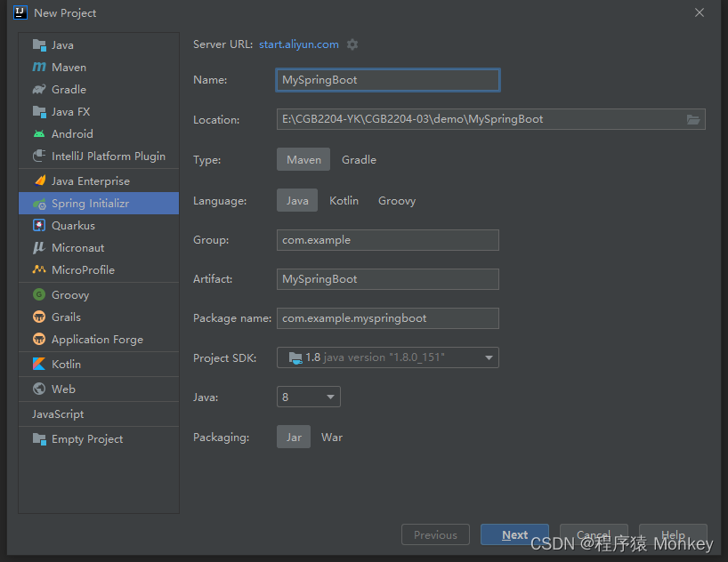Screen dimensions: 728x562
Task: Click into the Artifact field
Action: tap(388, 279)
